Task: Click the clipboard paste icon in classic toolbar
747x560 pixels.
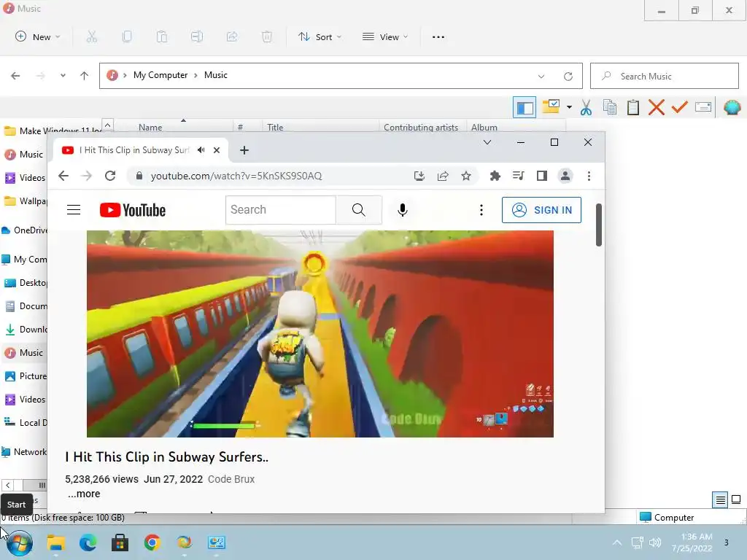Action: pyautogui.click(x=632, y=108)
